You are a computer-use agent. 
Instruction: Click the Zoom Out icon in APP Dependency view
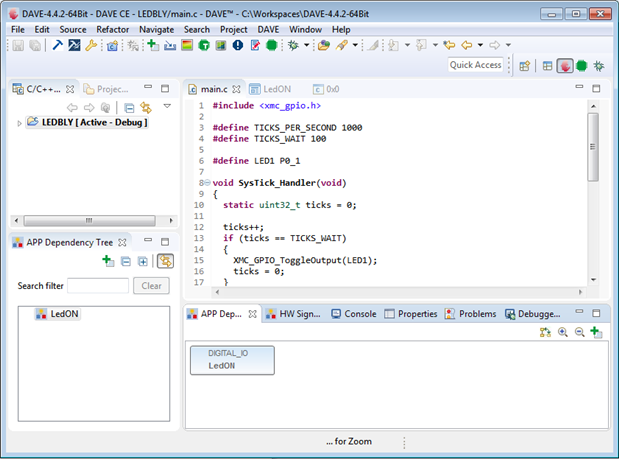click(x=579, y=332)
